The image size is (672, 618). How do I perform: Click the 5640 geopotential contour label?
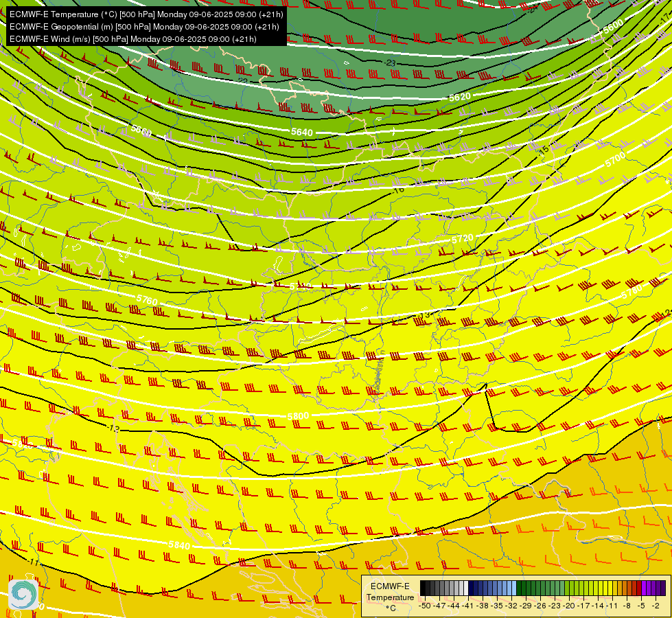302,132
